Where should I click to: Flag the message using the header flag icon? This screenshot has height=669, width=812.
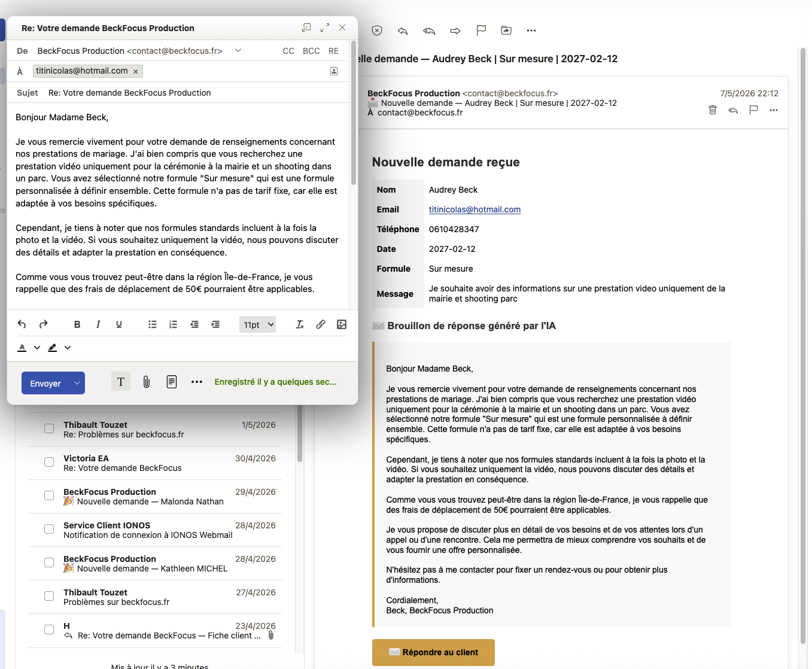pos(753,110)
